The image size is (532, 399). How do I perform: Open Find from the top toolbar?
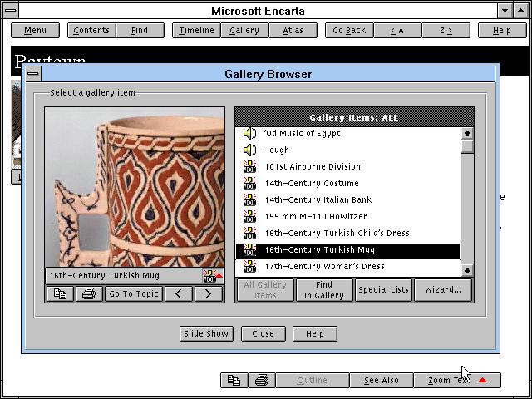tap(140, 31)
